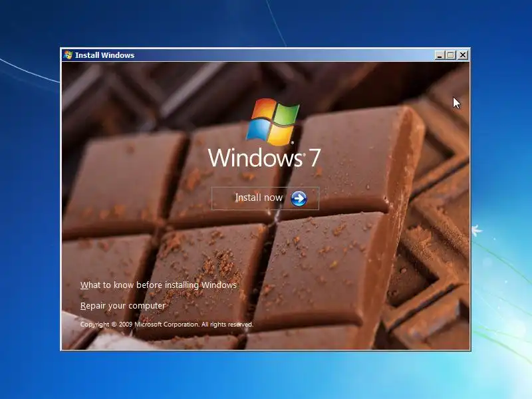Click the copyright Microsoft Corporation text
Screen dimensions: 532x399
point(167,325)
